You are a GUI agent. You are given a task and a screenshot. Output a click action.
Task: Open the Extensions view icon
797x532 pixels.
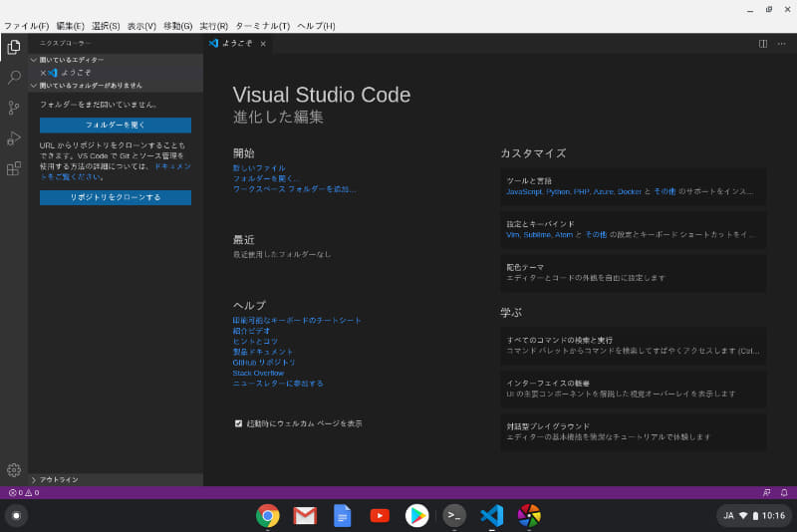pos(14,168)
